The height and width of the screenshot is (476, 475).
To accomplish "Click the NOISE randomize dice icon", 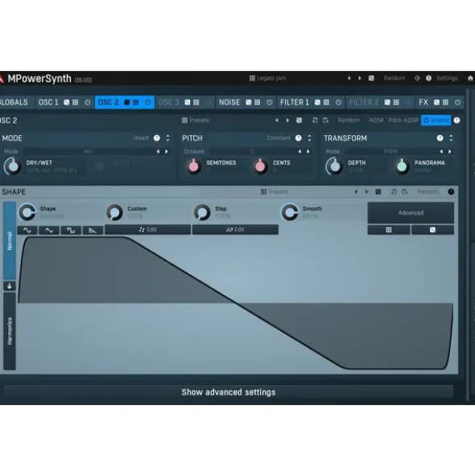I will pos(249,102).
